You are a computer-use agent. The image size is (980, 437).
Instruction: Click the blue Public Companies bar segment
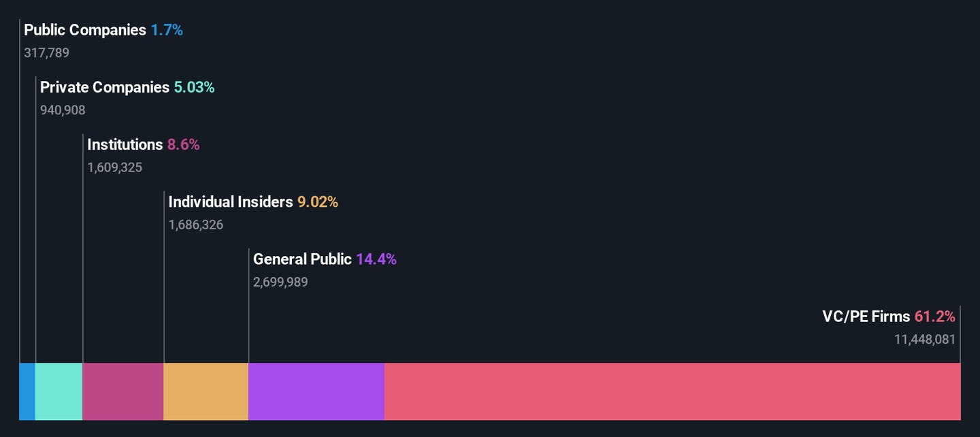[x=27, y=391]
